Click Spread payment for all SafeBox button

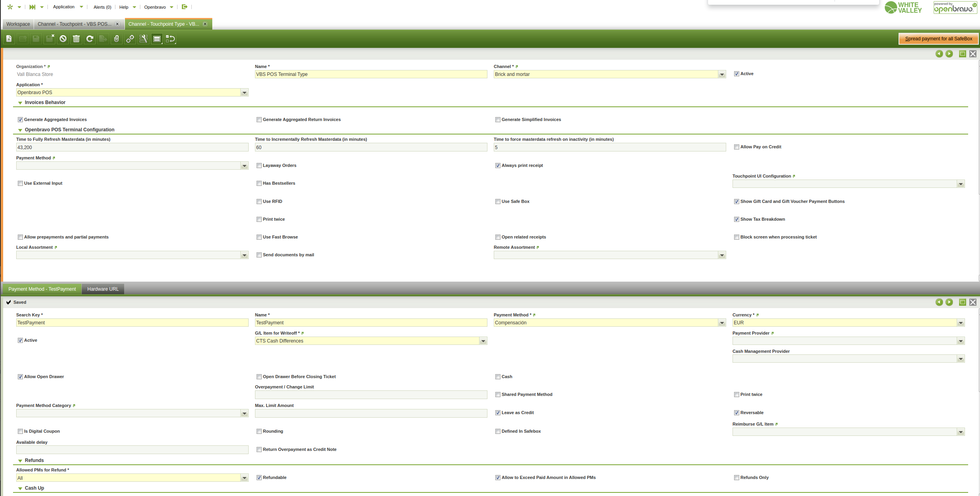point(938,39)
